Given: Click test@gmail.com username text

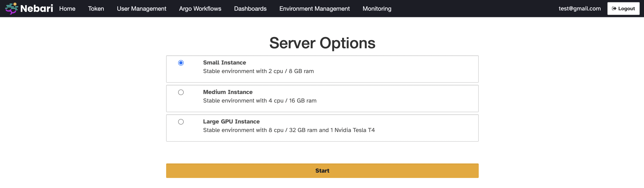Looking at the screenshot, I should pos(580,9).
